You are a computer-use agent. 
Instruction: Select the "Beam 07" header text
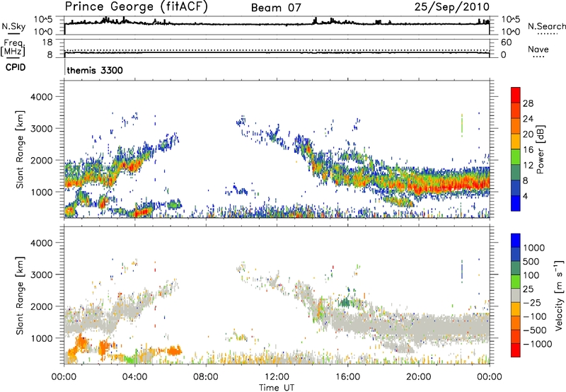276,8
